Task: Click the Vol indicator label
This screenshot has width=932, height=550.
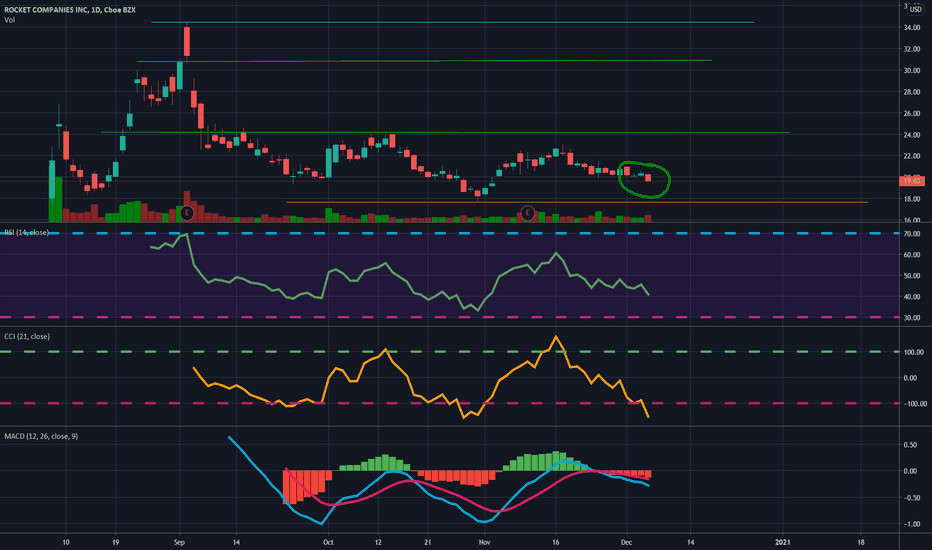Action: [x=10, y=20]
